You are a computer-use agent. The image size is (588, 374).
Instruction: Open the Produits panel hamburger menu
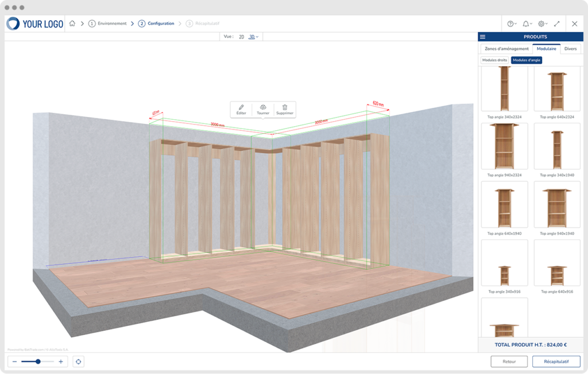[483, 37]
